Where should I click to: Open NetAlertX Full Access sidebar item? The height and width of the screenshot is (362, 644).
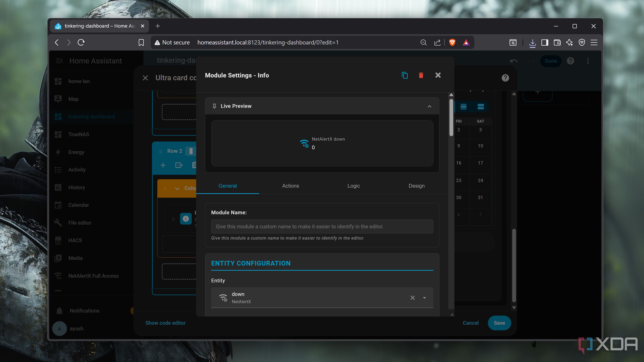click(91, 276)
